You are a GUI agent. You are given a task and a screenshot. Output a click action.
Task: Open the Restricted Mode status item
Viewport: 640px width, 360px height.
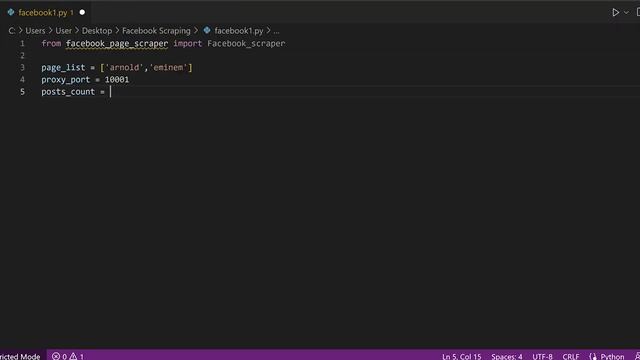(x=20, y=356)
